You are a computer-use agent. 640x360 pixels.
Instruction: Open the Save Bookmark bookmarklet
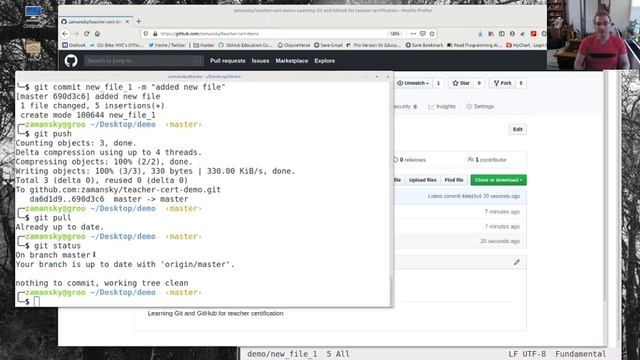point(424,45)
